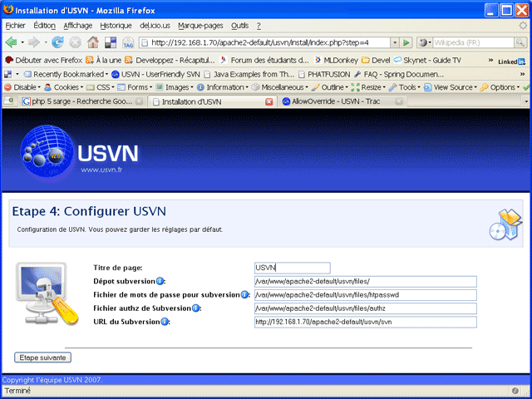Reload the page with the refresh icon
This screenshot has width=532, height=399.
point(57,42)
